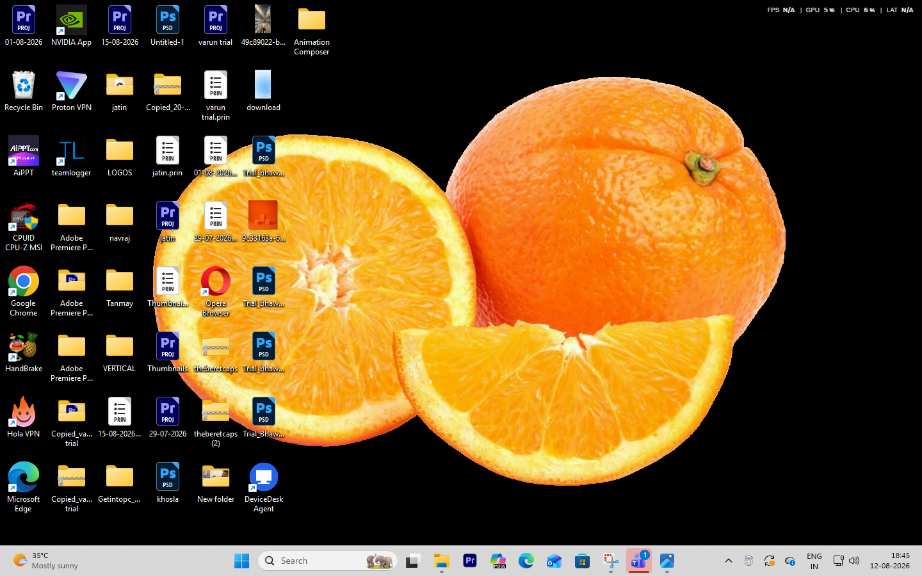This screenshot has width=922, height=576.
Task: Select the Animation Composer folder
Action: tap(311, 31)
